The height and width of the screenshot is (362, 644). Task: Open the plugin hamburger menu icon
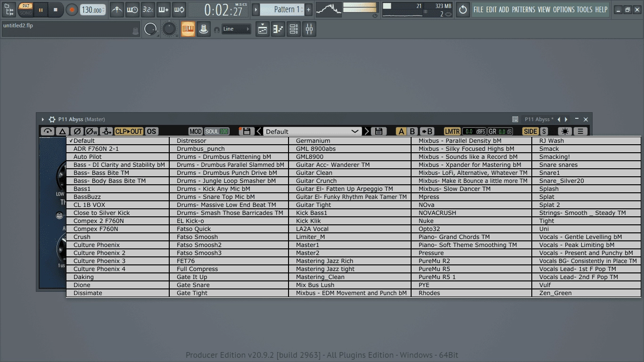[x=580, y=132]
